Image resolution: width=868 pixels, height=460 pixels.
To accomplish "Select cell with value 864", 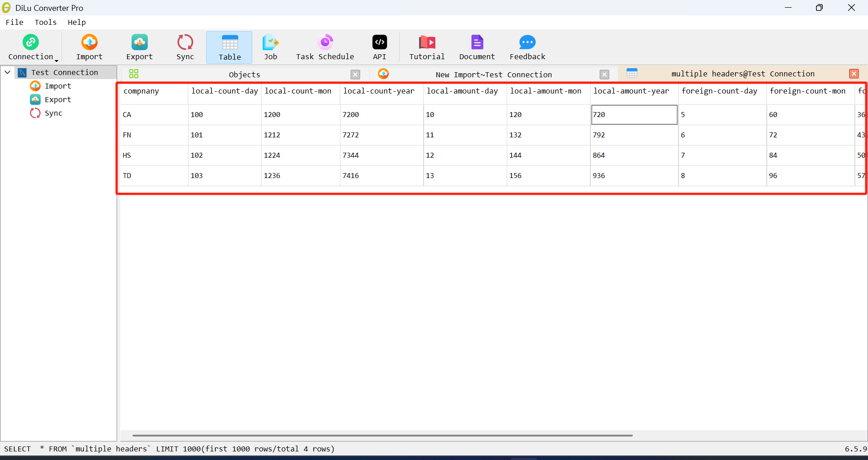I will 634,155.
